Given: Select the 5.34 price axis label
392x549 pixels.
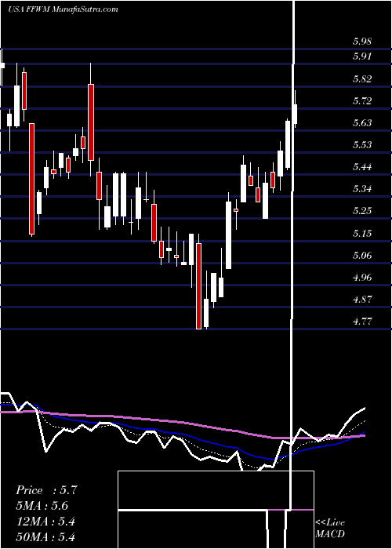Looking at the screenshot, I should pyautogui.click(x=362, y=190).
